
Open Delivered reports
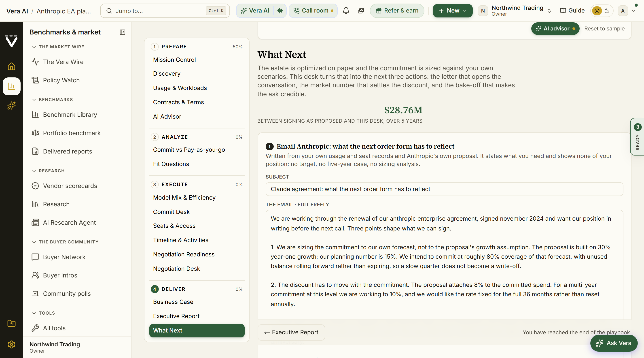click(x=78, y=151)
